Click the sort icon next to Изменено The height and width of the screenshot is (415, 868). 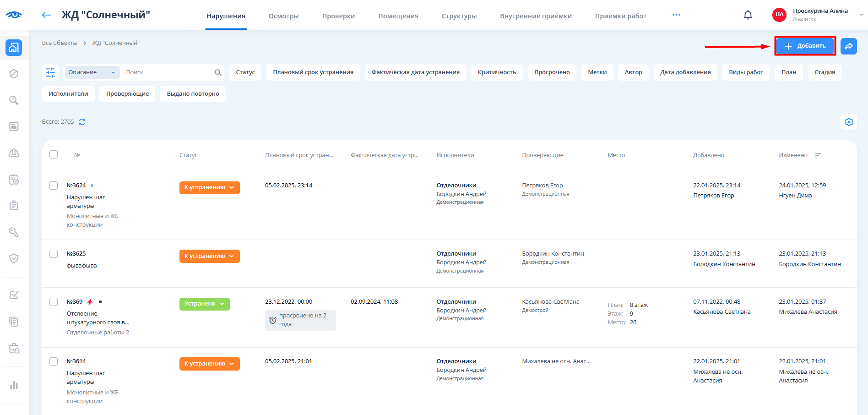tap(818, 156)
